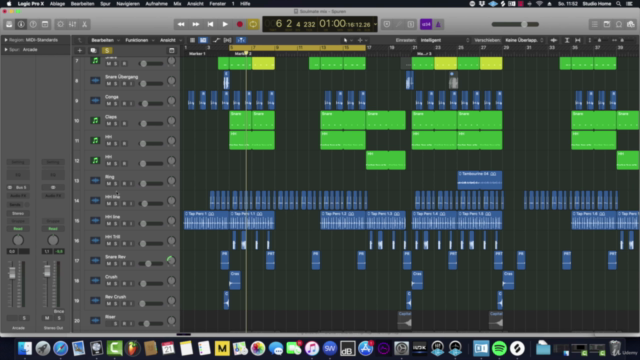
Task: Open the Bearbeiten menu in tracks area
Action: 105,40
